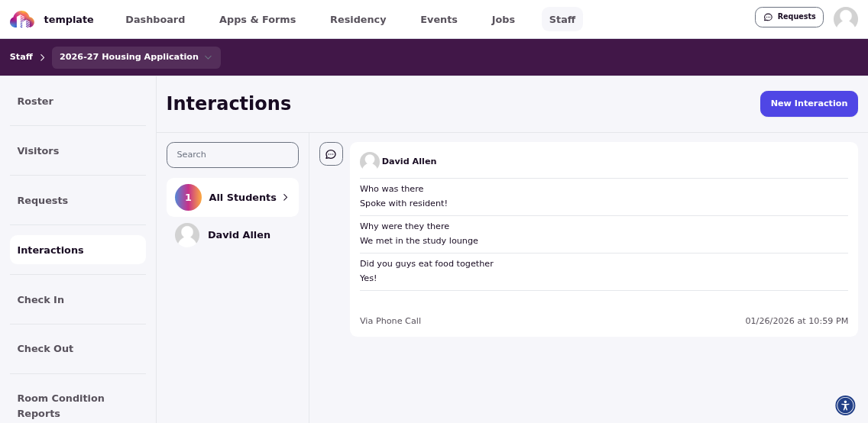Click 'We met in the study lounge' text
The height and width of the screenshot is (423, 868).
pos(419,241)
